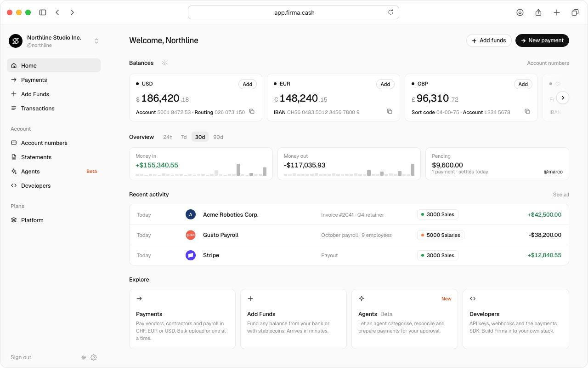Select the 24h overview range
Image resolution: width=588 pixels, height=368 pixels.
tap(168, 137)
